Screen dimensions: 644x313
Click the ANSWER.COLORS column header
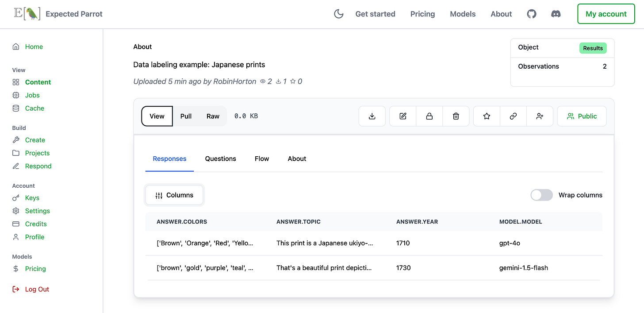182,221
